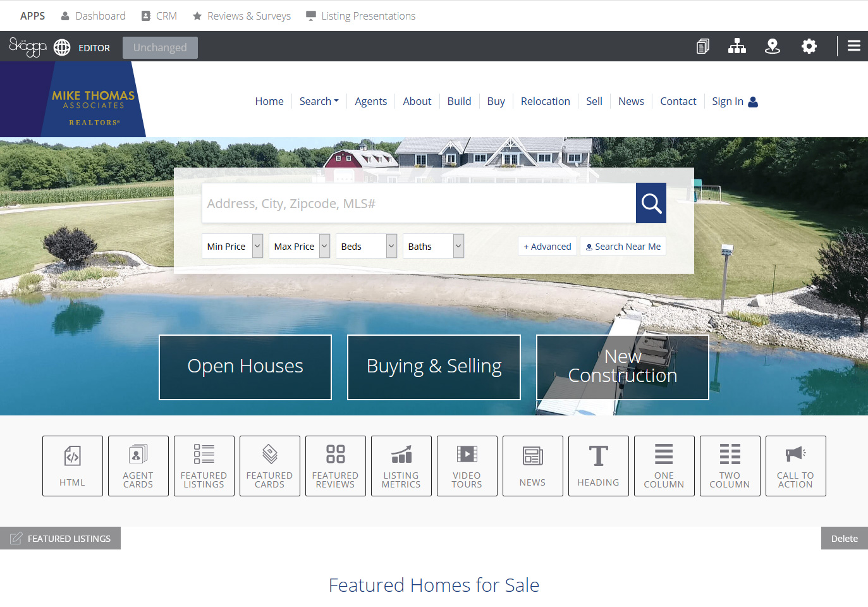This screenshot has height=607, width=868.
Task: Add a One Column block
Action: tap(664, 466)
